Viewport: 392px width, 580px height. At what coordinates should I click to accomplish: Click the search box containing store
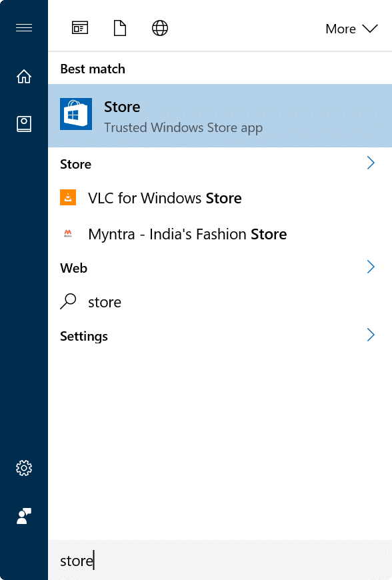click(220, 560)
